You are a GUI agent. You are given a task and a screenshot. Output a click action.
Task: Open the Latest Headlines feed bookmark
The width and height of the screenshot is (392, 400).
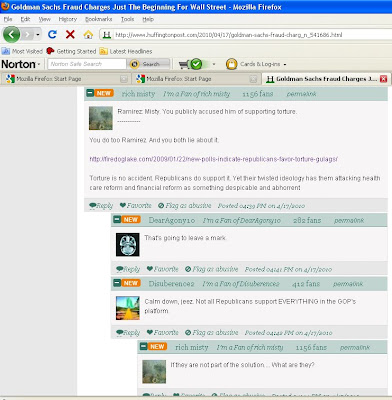click(x=126, y=51)
